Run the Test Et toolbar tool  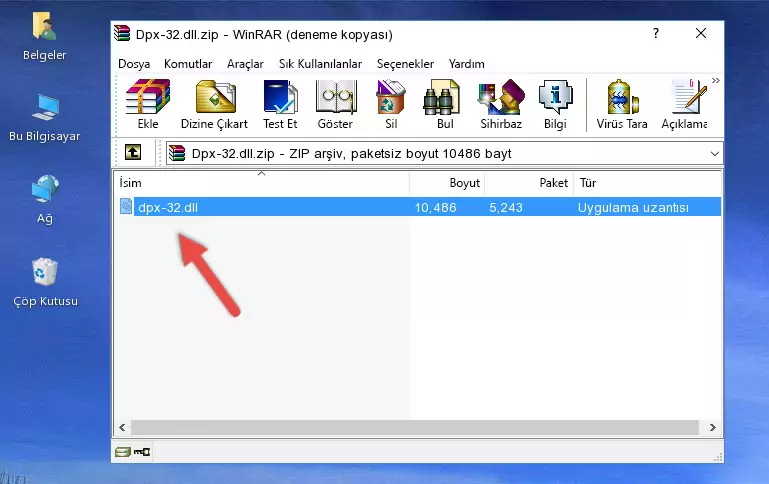pyautogui.click(x=280, y=97)
